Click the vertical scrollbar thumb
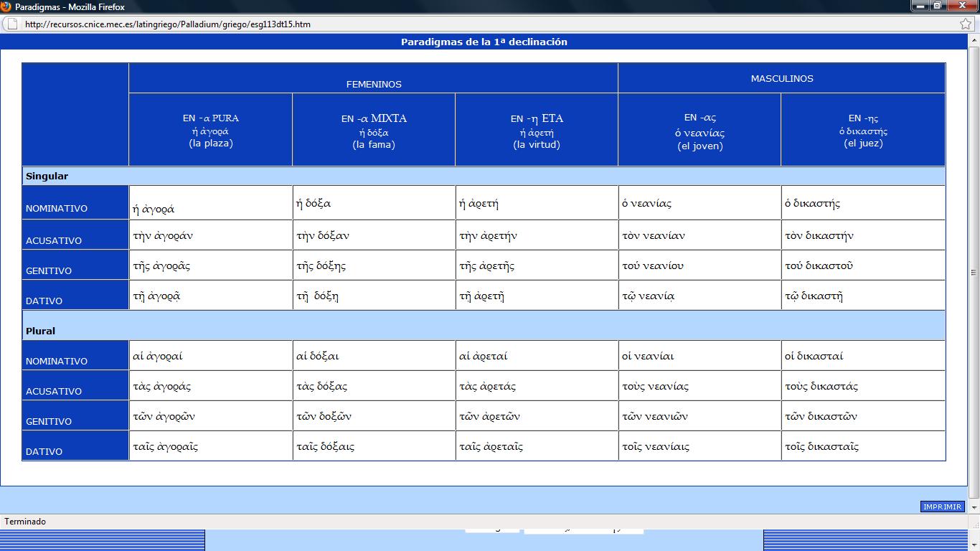The image size is (980, 551). [974, 273]
